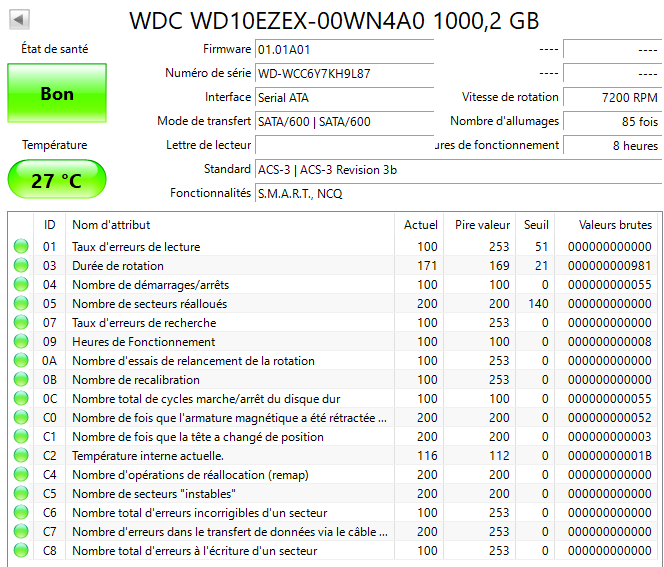This screenshot has width=664, height=567.
Task: Click status icon for attribute C0
Action: [x=21, y=418]
